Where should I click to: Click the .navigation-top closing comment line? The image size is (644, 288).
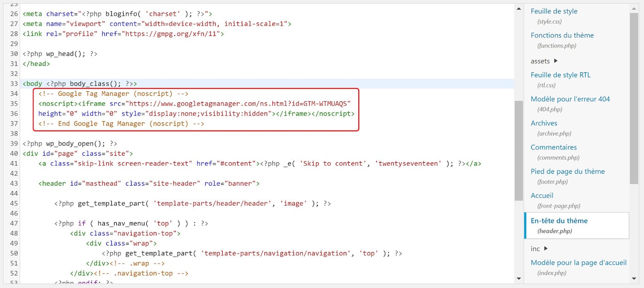coord(129,273)
